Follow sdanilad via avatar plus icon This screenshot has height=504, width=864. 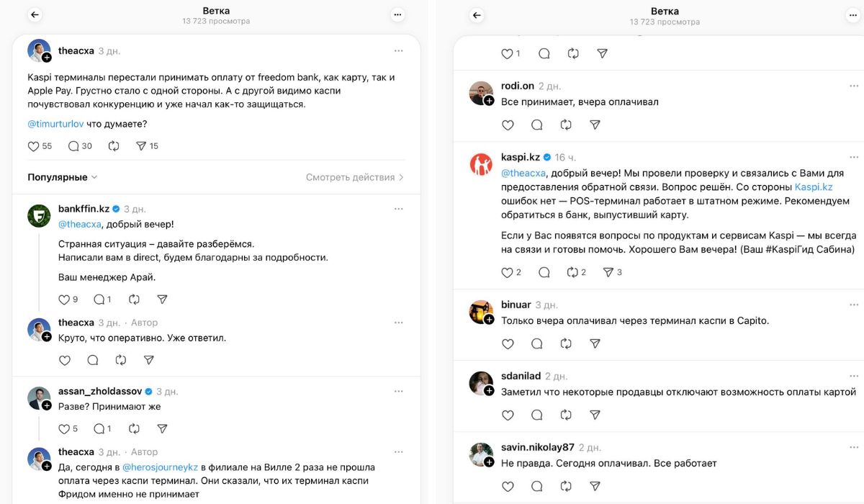488,391
